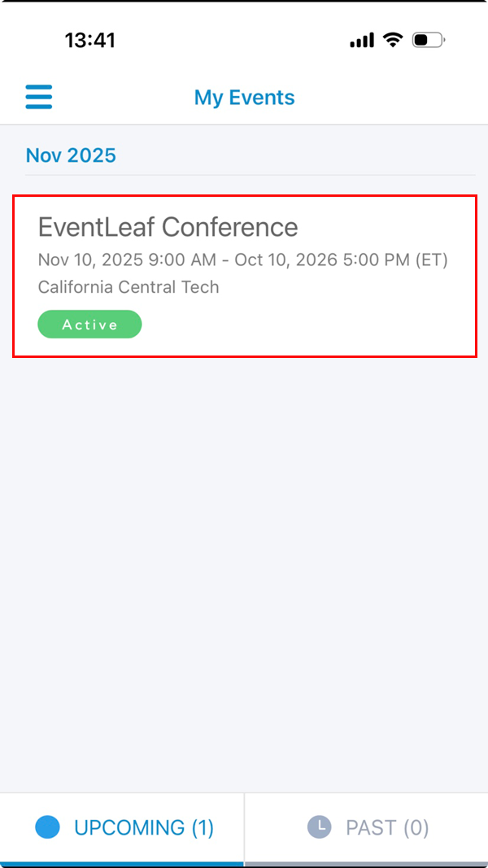488x868 pixels.
Task: Tap the EventLeaf Conference title text
Action: [x=168, y=227]
